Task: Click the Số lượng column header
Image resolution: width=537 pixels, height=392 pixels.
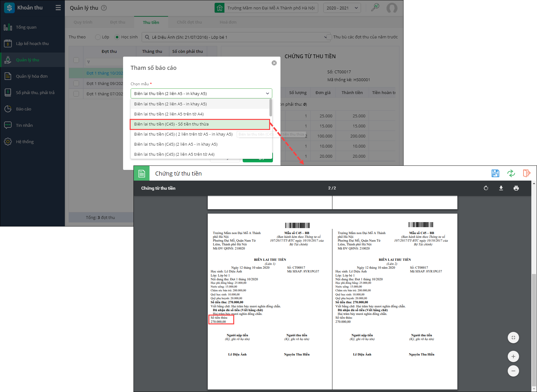Action: tap(298, 92)
